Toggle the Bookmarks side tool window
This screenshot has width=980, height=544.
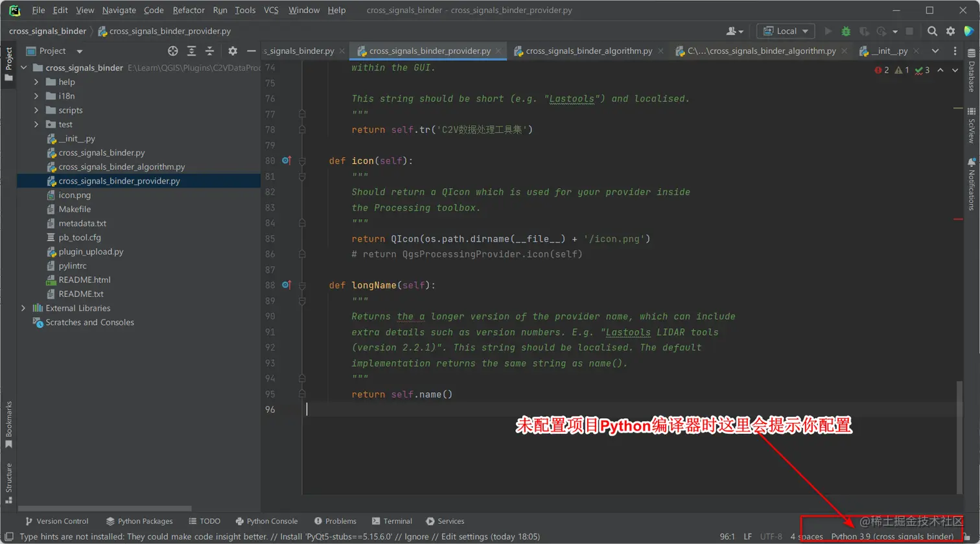coord(8,425)
